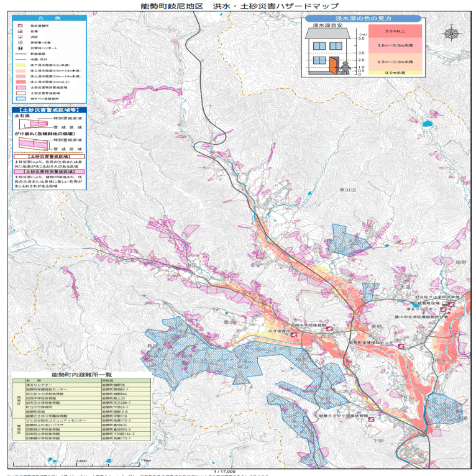Click the 能勢町役場 label on the map
The height and width of the screenshot is (476, 476).
pos(428,303)
